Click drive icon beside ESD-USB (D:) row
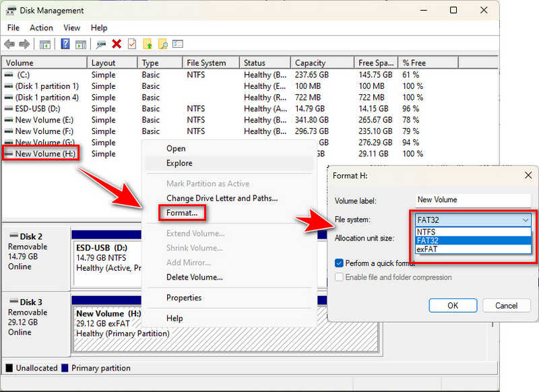 (x=9, y=108)
